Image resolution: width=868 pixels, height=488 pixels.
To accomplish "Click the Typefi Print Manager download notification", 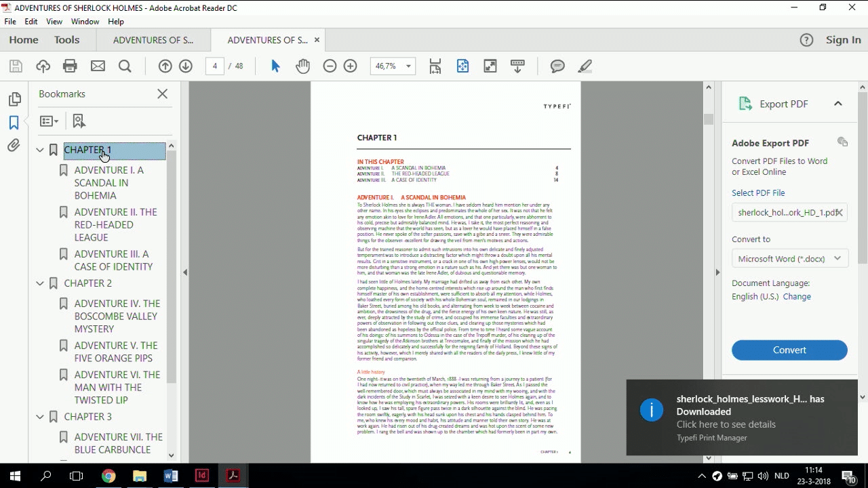I will 742,418.
